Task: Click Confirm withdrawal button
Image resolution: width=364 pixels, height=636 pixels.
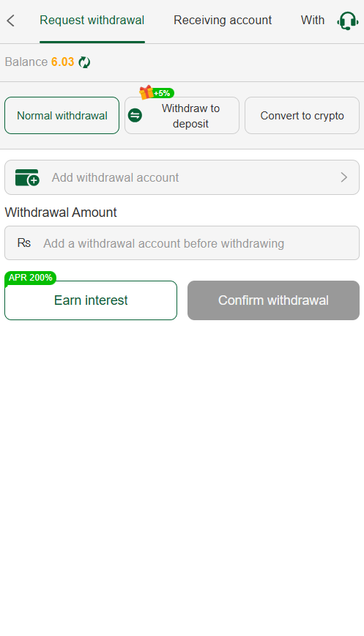Action: click(x=274, y=300)
